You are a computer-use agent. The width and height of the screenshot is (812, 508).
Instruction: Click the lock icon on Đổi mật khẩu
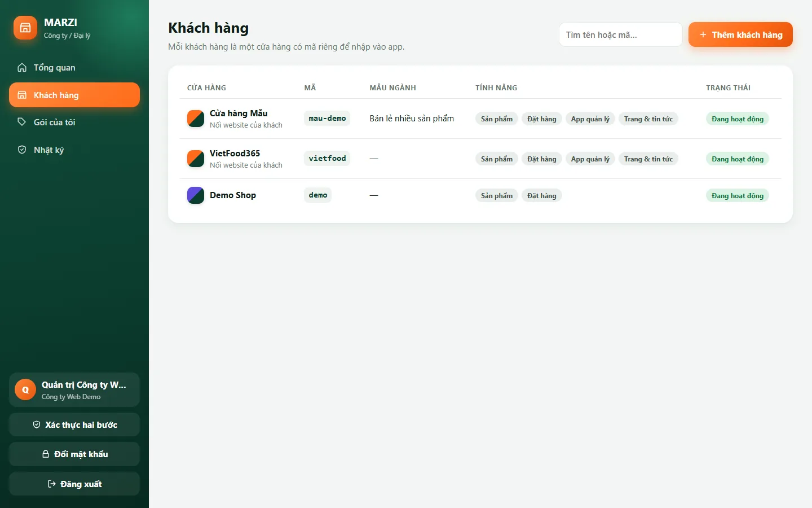(46, 454)
